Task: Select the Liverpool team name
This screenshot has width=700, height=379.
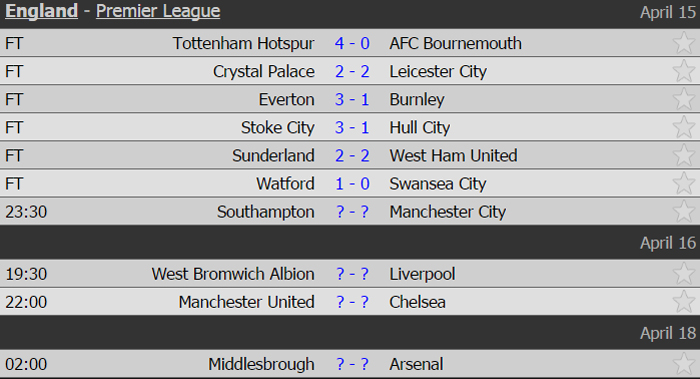Action: (422, 274)
